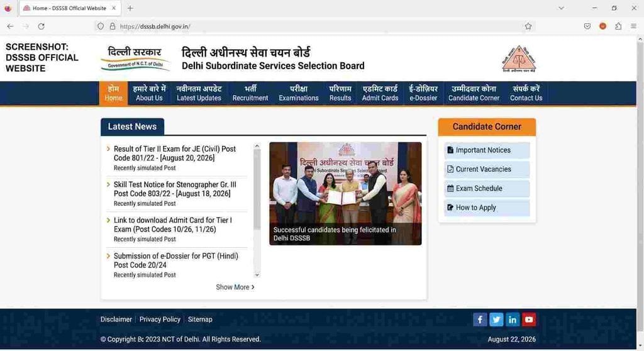Click Show More under Latest News

click(235, 287)
